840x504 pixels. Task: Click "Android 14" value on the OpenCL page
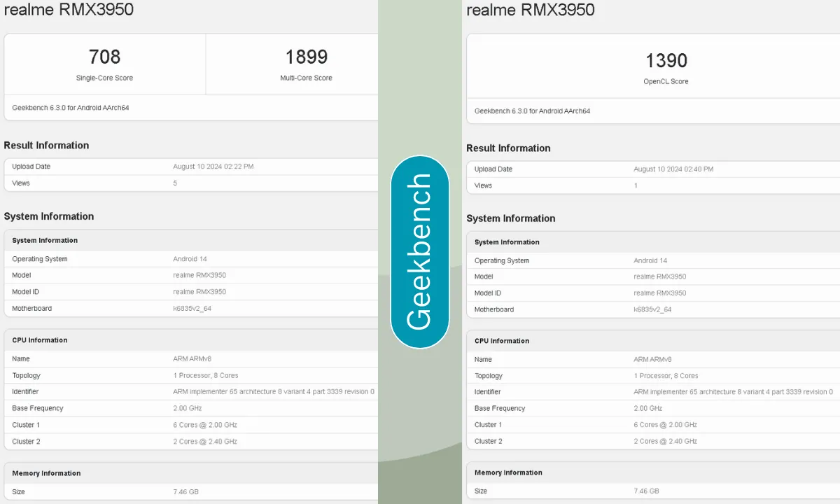click(650, 260)
